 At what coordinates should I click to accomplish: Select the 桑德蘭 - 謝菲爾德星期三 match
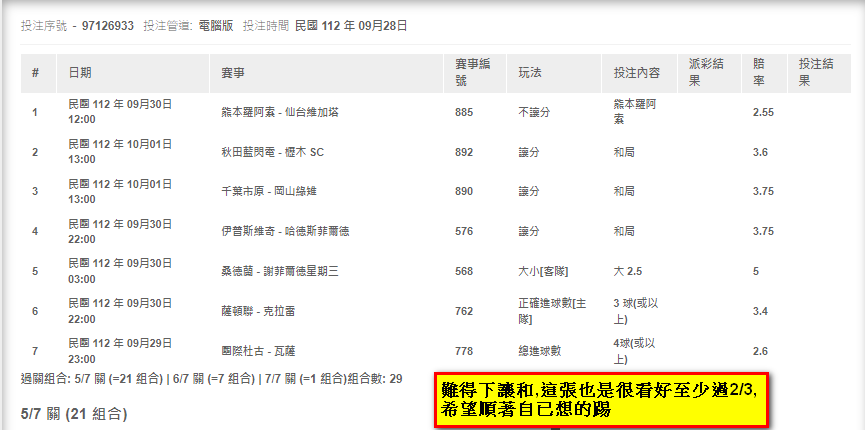click(285, 270)
